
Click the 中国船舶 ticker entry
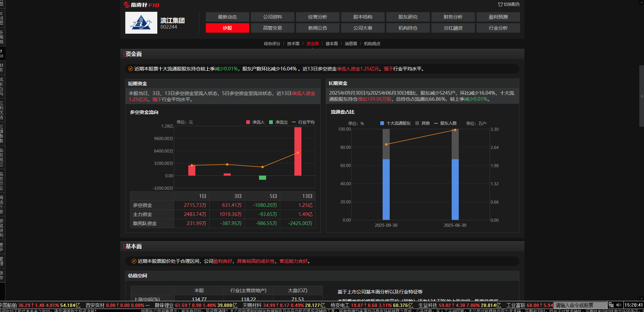tap(40, 305)
